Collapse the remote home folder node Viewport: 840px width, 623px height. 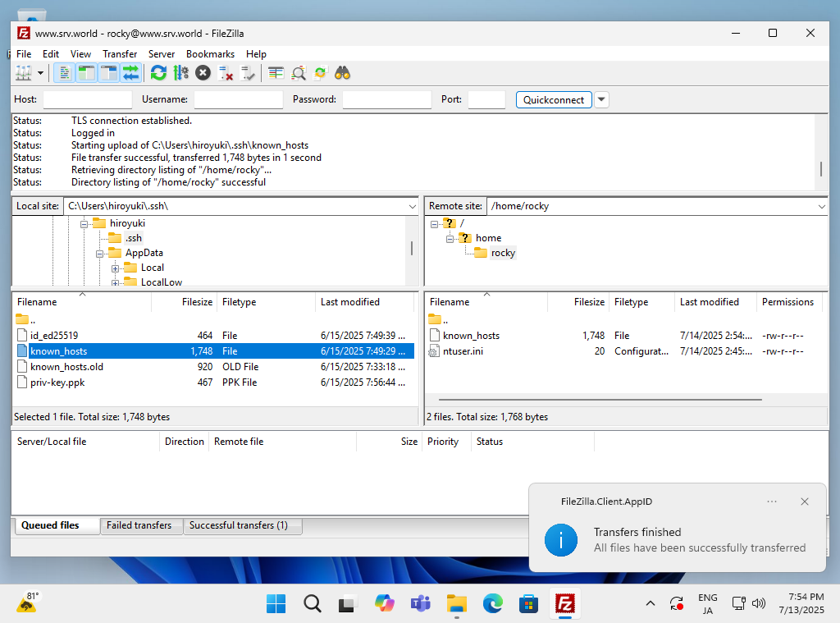[x=450, y=239]
